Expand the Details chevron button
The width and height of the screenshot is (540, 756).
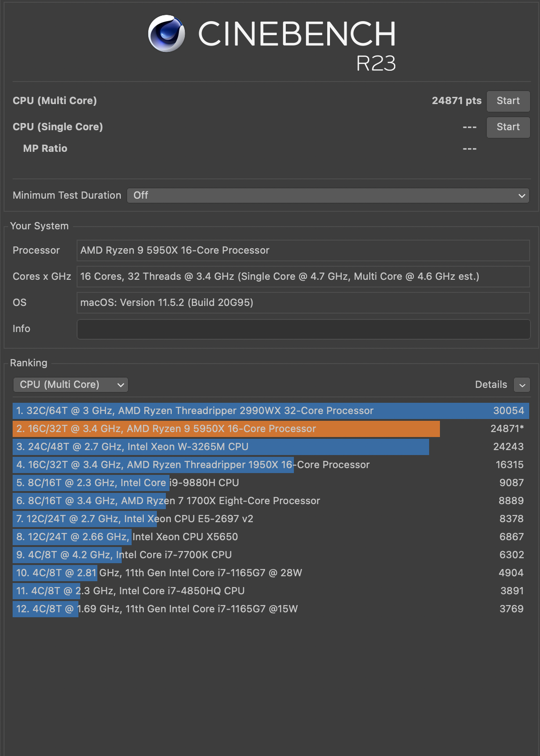click(x=522, y=385)
